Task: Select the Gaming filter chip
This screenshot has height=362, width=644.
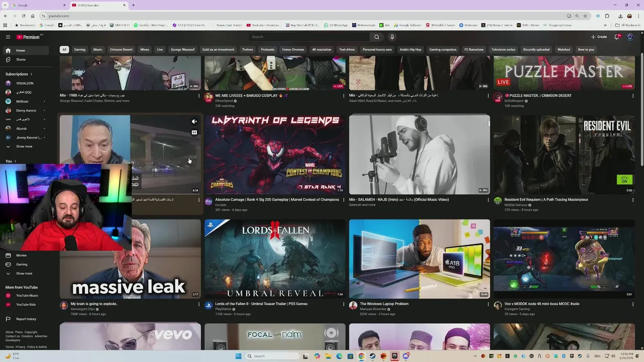Action: 79,50
